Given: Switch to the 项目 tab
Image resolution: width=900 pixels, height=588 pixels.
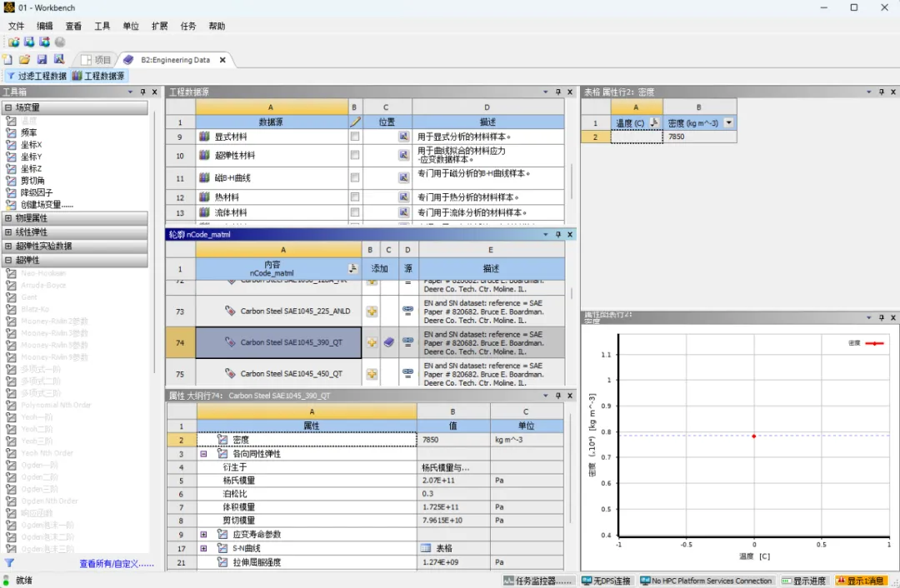Looking at the screenshot, I should tap(96, 60).
